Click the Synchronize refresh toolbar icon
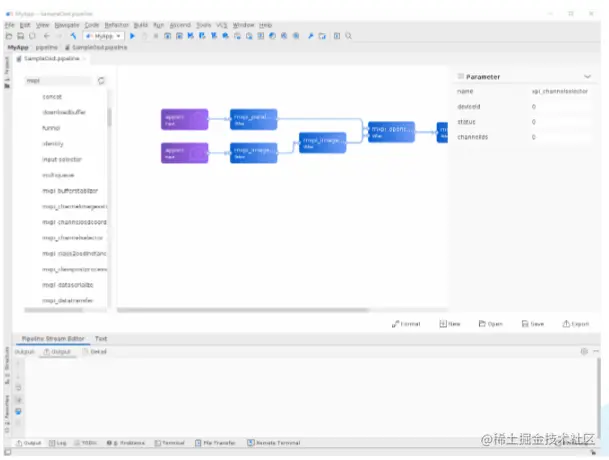 click(x=32, y=36)
